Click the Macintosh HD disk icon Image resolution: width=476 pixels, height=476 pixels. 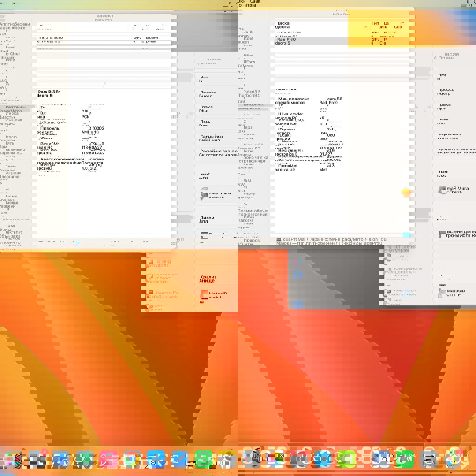tap(442, 291)
